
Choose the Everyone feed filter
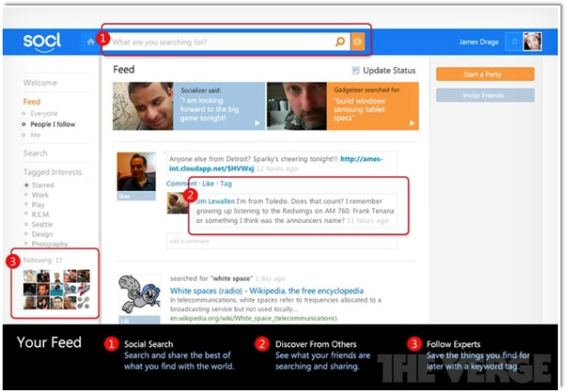[x=44, y=114]
